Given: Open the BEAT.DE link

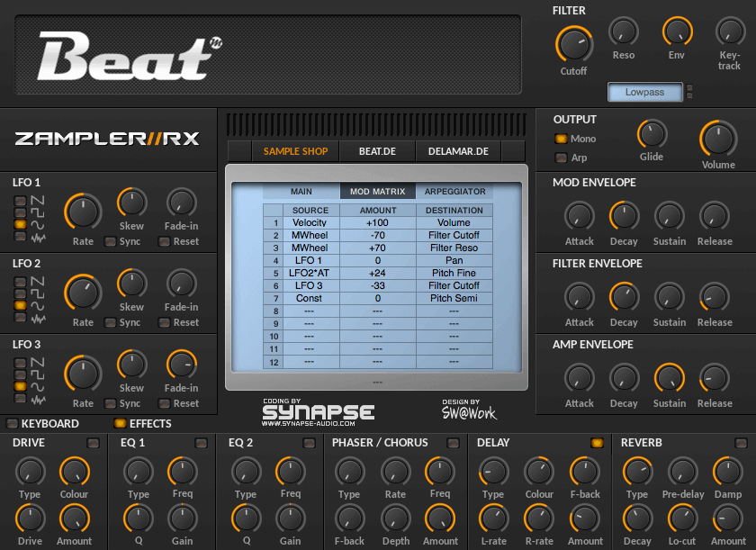Looking at the screenshot, I should 377,151.
